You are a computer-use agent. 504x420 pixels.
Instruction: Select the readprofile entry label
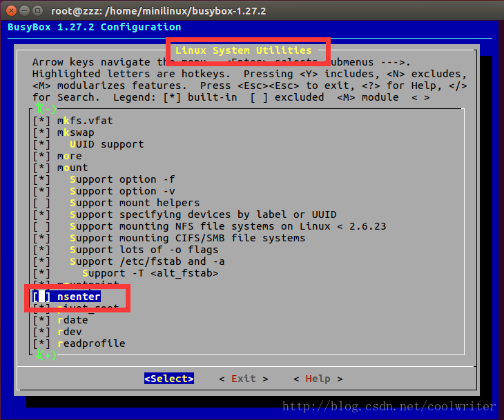91,344
